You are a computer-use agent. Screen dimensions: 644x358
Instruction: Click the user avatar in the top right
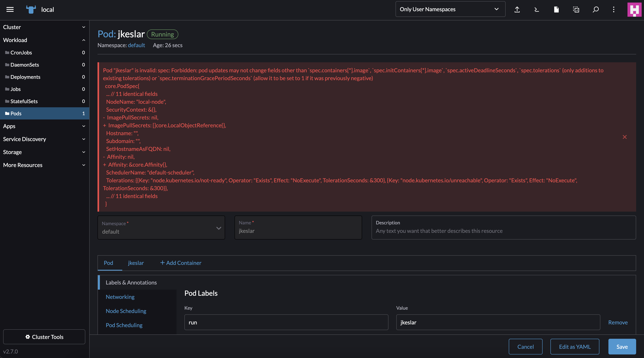pos(635,9)
